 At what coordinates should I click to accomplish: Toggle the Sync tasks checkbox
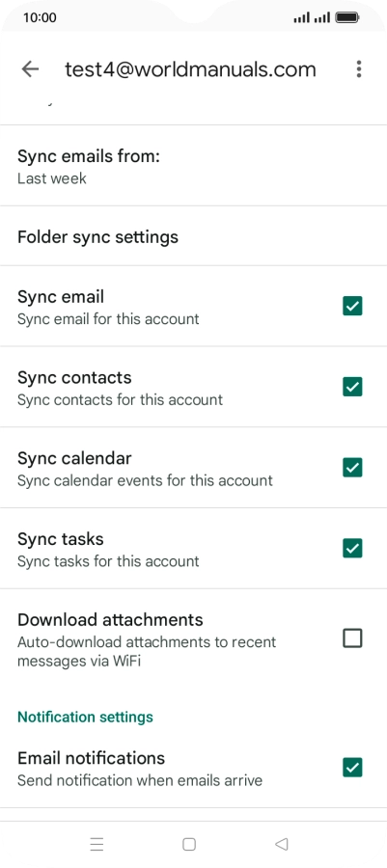pyautogui.click(x=352, y=548)
